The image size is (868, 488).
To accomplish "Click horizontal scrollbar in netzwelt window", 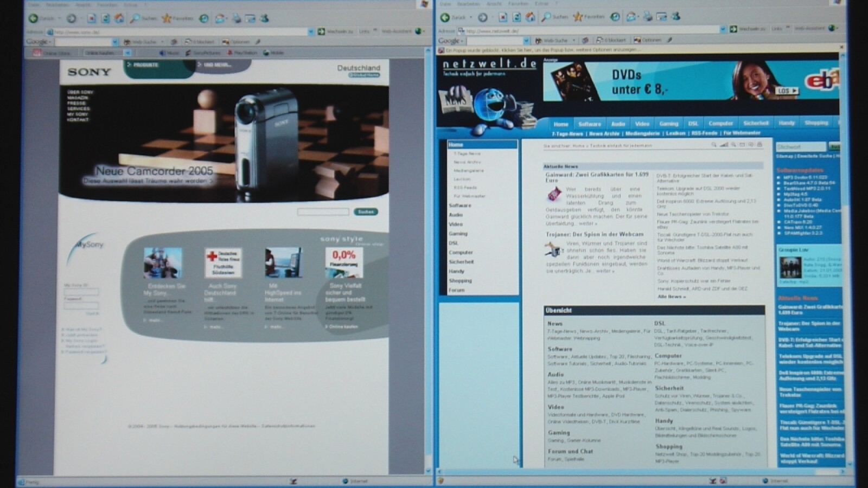I will click(640, 472).
